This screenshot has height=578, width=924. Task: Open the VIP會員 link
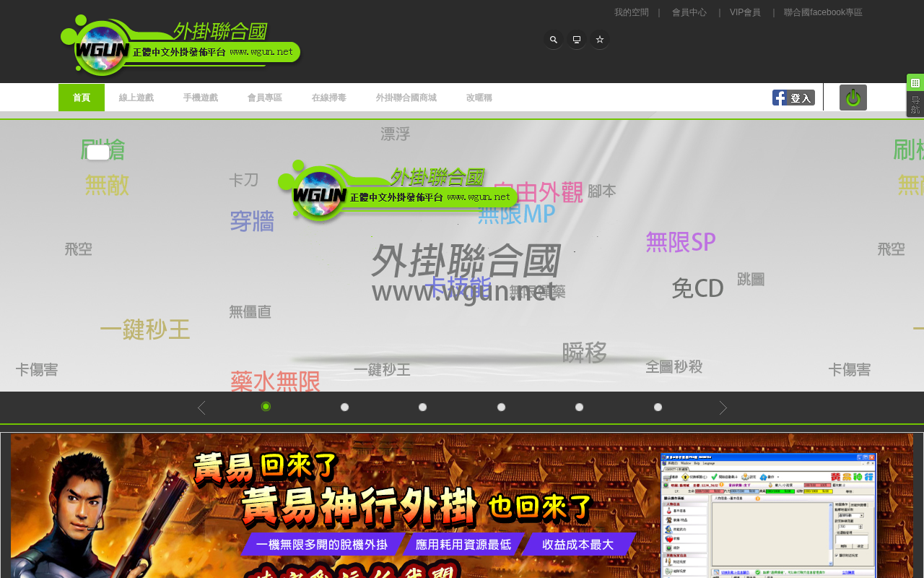745,12
